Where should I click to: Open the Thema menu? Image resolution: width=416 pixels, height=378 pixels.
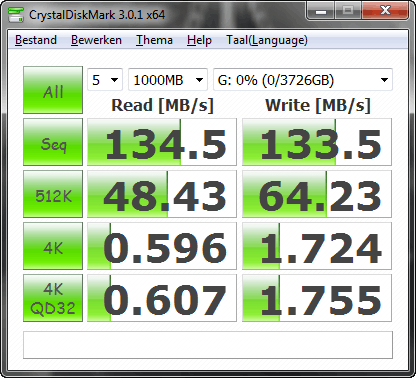[154, 40]
